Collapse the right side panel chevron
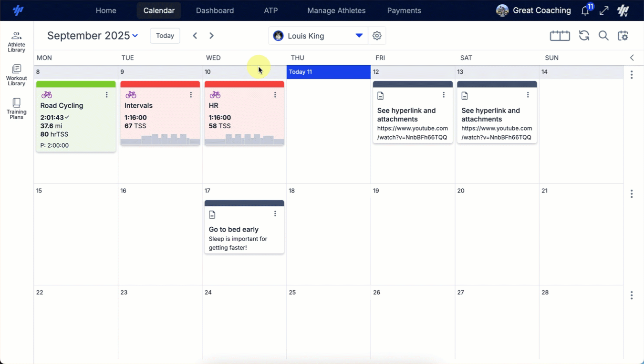The width and height of the screenshot is (644, 364). click(632, 58)
